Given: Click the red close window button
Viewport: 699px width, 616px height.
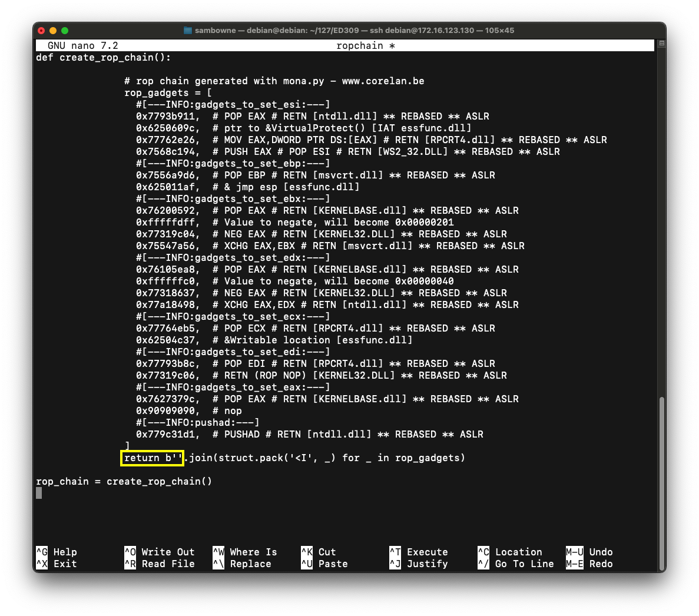Looking at the screenshot, I should [x=41, y=31].
